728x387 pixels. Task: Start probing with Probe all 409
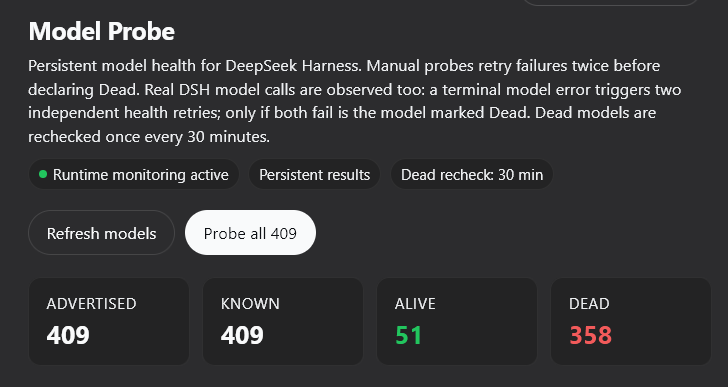[250, 232]
